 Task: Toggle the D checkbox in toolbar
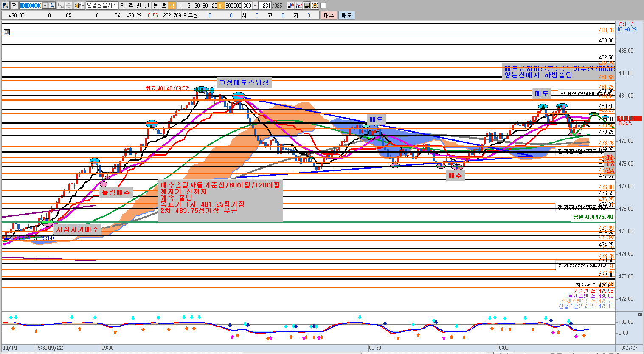[x=323, y=6]
